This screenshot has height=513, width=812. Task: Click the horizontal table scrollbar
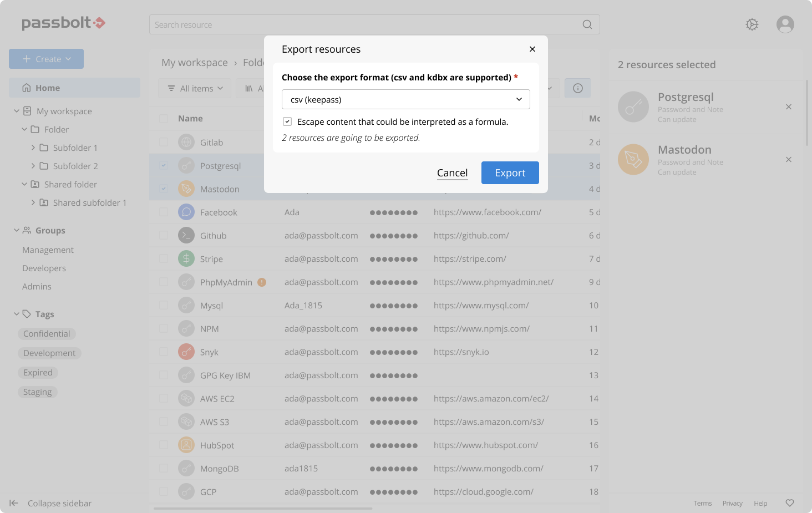[263, 508]
